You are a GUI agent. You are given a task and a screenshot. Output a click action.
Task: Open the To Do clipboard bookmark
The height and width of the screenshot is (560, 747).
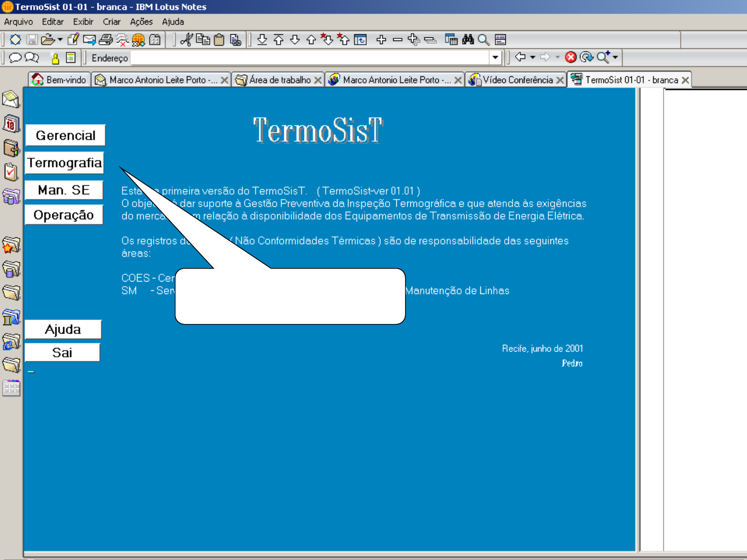click(x=11, y=172)
